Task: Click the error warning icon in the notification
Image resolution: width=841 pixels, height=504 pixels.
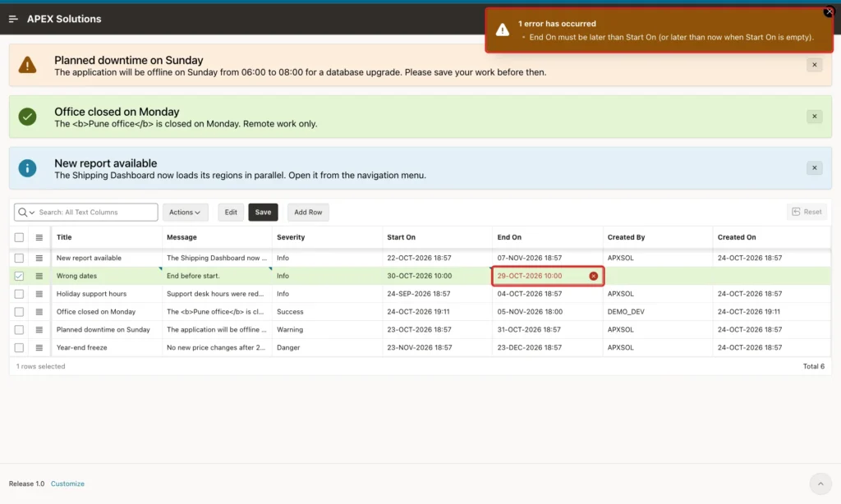Action: [503, 30]
